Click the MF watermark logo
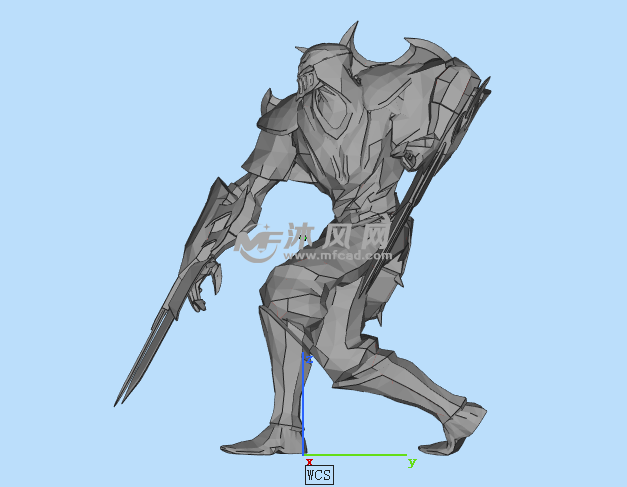Screen dimensions: 627x487 pos(260,241)
